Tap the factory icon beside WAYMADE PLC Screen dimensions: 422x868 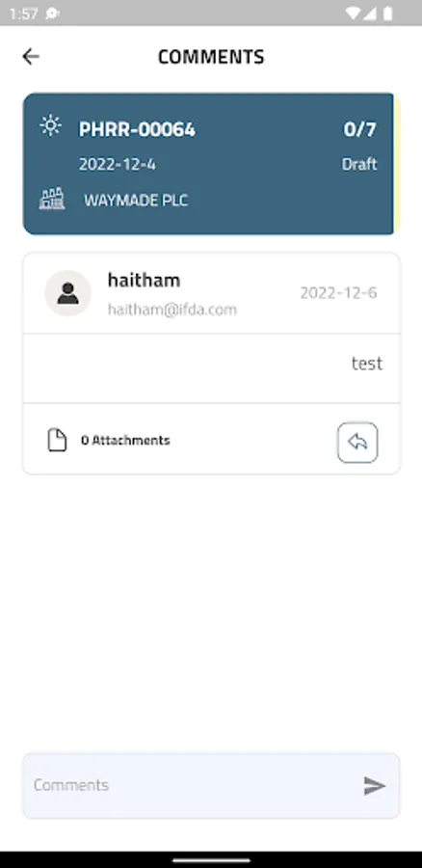point(52,200)
